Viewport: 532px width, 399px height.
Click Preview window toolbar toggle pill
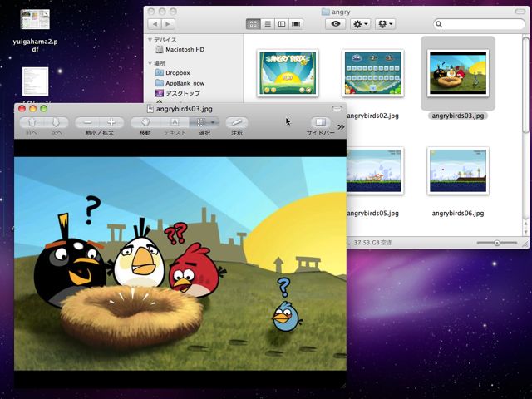[337, 109]
